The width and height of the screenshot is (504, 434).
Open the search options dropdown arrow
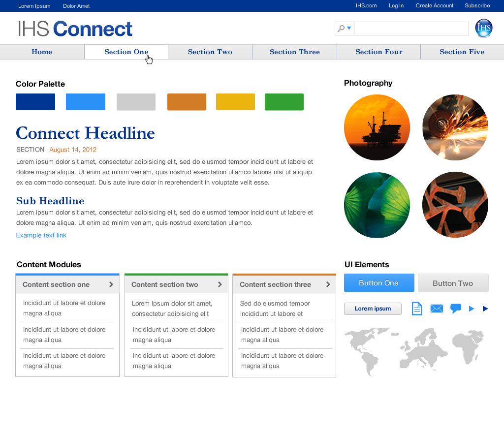click(349, 28)
